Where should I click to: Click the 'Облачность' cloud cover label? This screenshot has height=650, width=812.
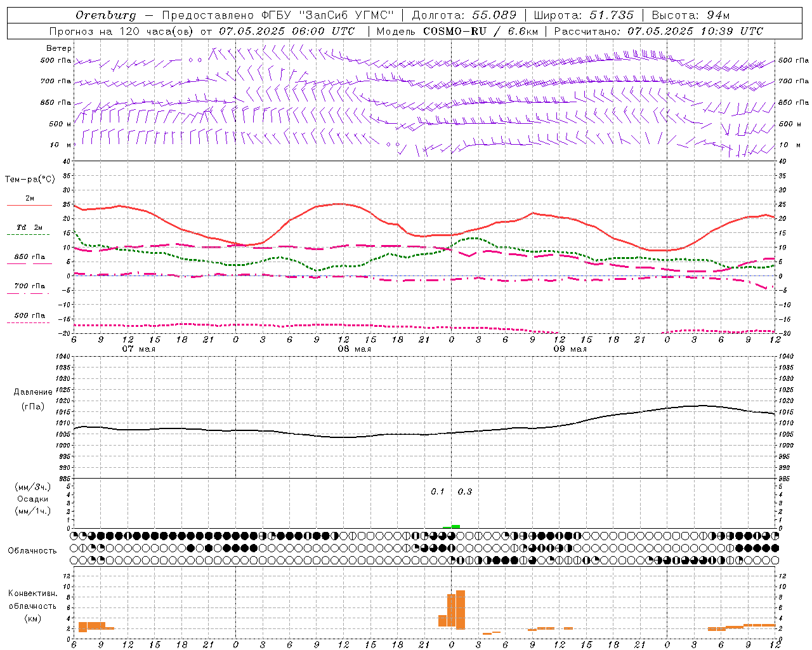point(32,551)
